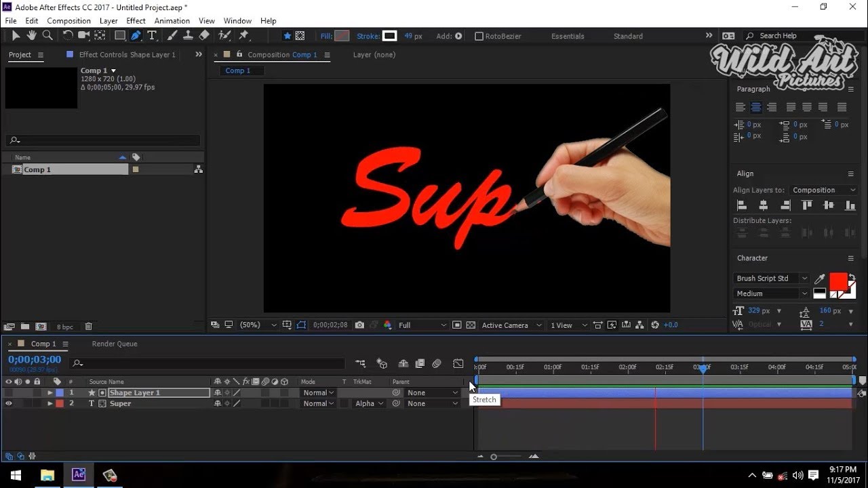The height and width of the screenshot is (488, 868).
Task: Select the Pen tool
Action: tap(136, 36)
